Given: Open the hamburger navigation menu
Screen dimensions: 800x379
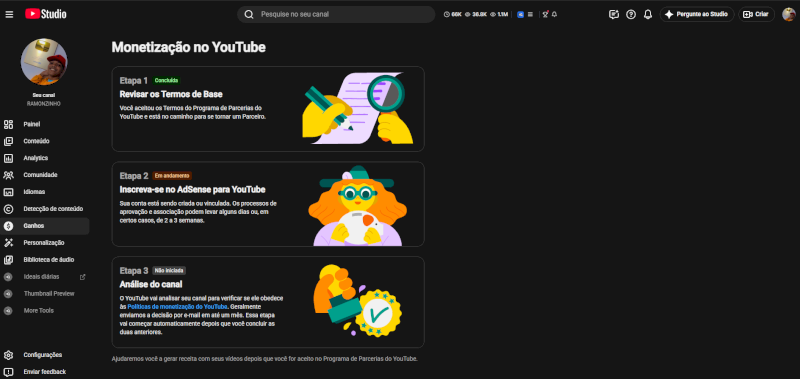Looking at the screenshot, I should (9, 14).
